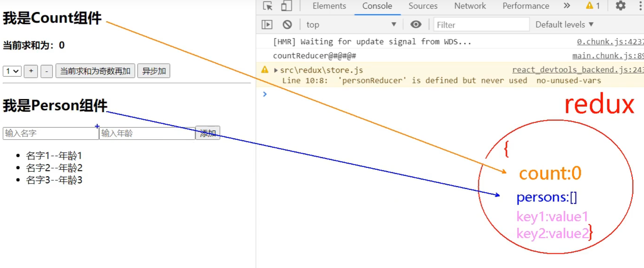Open the 0.chunk.js:4237 source link
644x268 pixels.
(610, 42)
